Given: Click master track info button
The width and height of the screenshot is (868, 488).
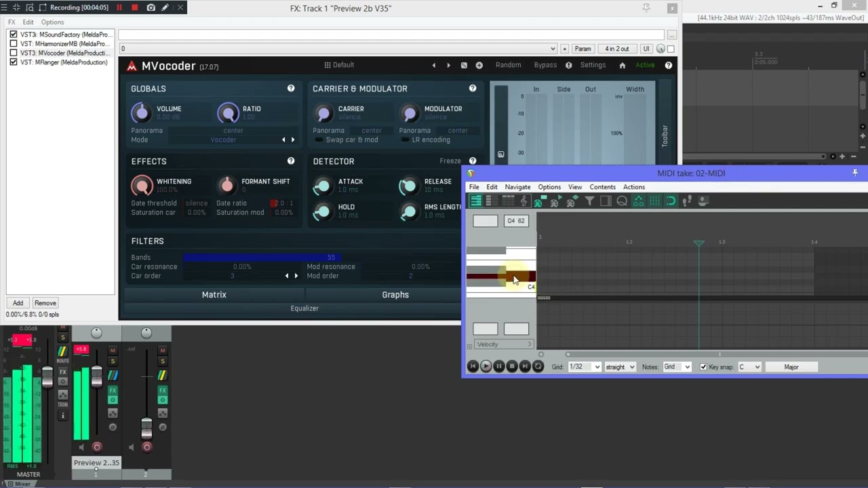Looking at the screenshot, I should tap(62, 415).
